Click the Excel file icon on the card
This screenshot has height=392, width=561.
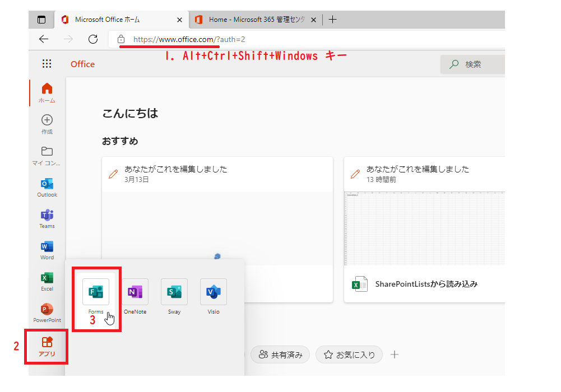(359, 284)
